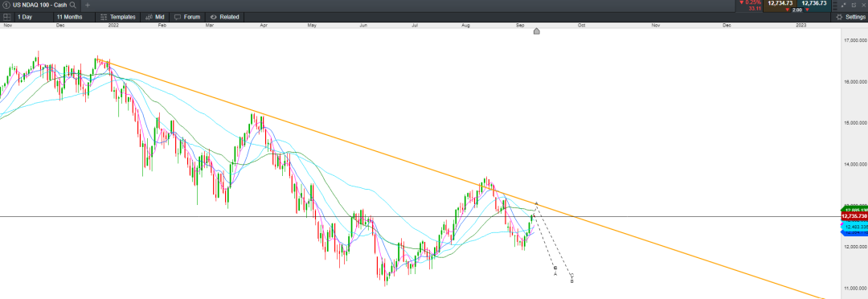Select the horizontal black price line
The width and height of the screenshot is (868, 299).
pos(420,216)
